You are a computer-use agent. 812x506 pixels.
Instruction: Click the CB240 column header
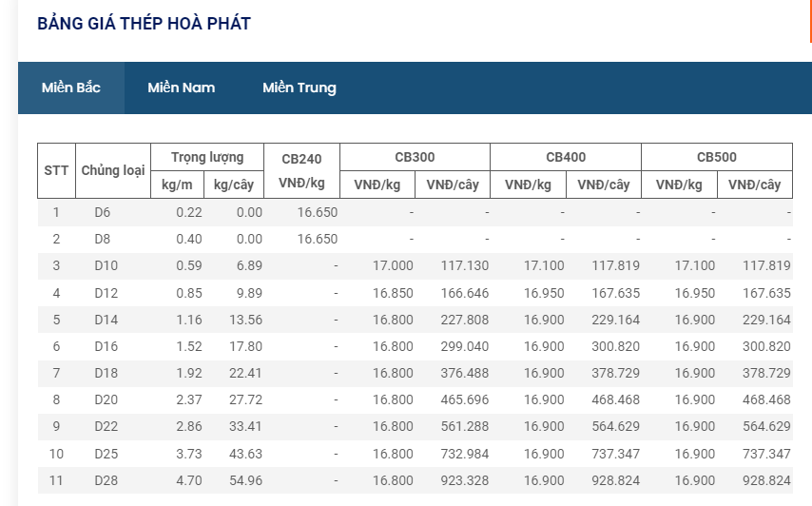click(301, 170)
